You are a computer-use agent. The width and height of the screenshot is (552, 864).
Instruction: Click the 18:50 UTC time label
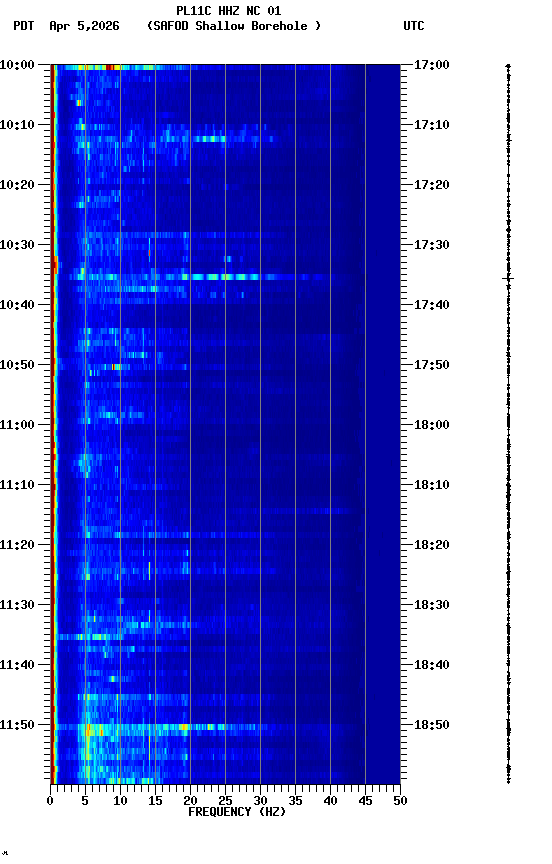click(432, 725)
